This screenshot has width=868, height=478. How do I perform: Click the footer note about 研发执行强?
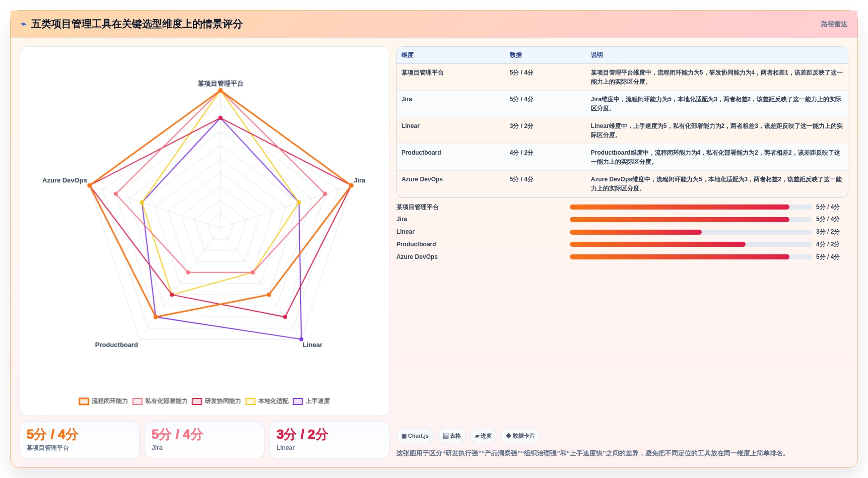593,453
